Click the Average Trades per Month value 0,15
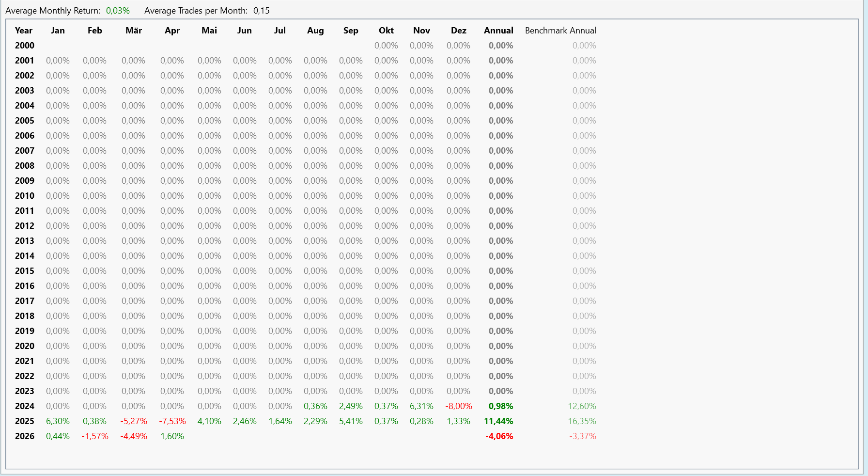The height and width of the screenshot is (476, 868). coord(261,11)
